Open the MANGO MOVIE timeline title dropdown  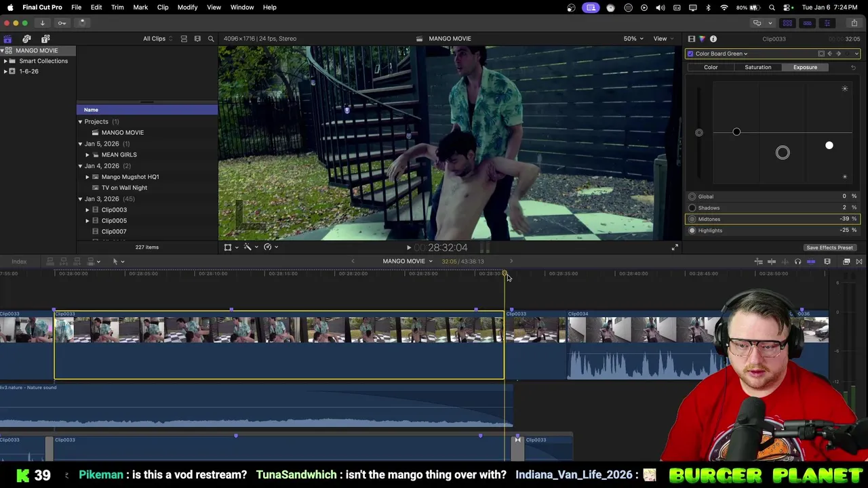point(407,262)
